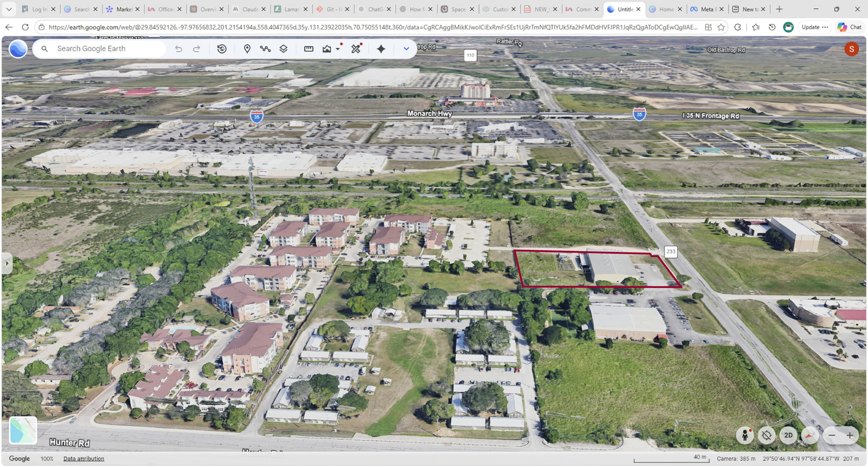Undo the last map edit
This screenshot has height=467, width=868.
click(178, 49)
